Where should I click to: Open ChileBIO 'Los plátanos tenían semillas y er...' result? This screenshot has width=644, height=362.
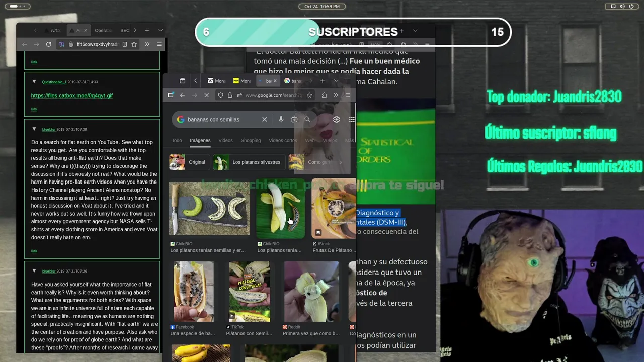tap(208, 250)
